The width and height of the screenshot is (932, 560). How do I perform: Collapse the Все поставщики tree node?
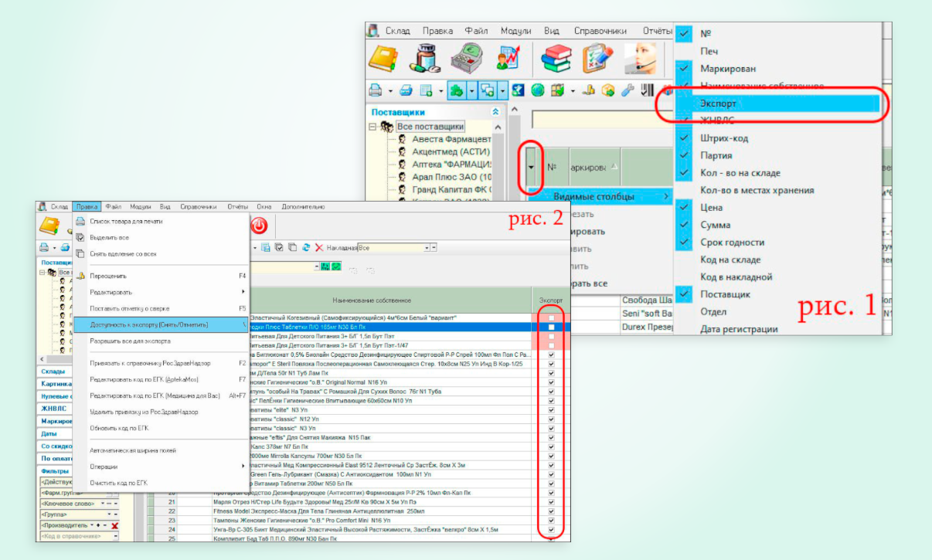pos(375,127)
